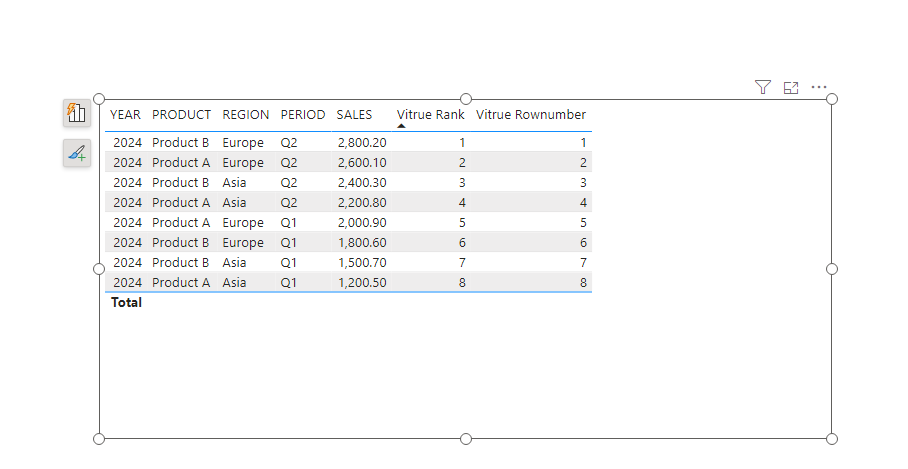Click the top-left resize handle of visual
This screenshot has width=908, height=469.
pos(99,99)
